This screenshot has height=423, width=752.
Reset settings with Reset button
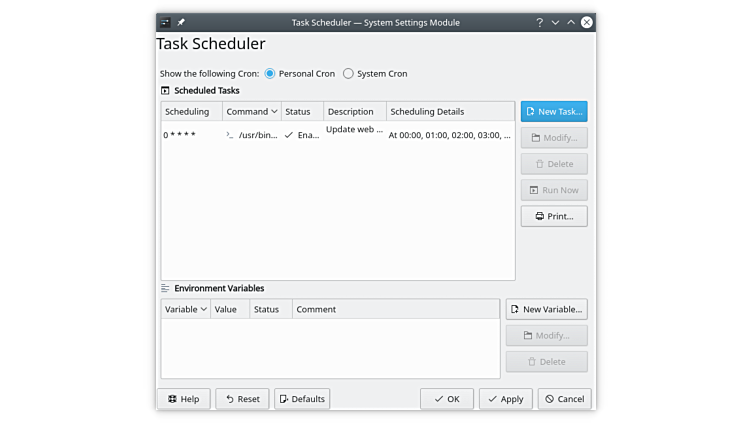pos(242,398)
